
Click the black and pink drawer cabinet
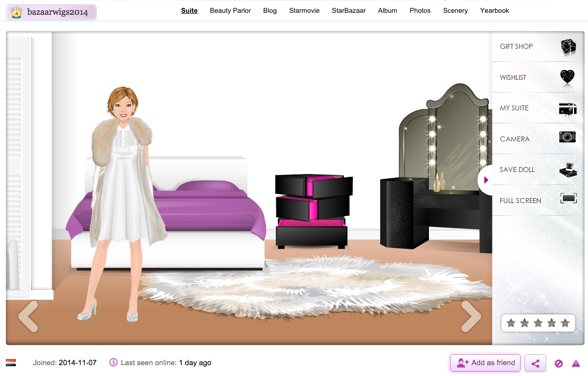pos(313,211)
